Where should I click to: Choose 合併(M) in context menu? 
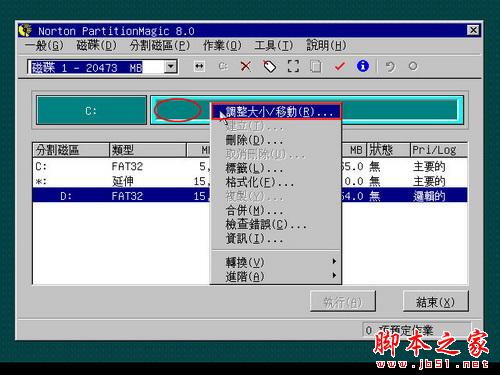(x=276, y=210)
